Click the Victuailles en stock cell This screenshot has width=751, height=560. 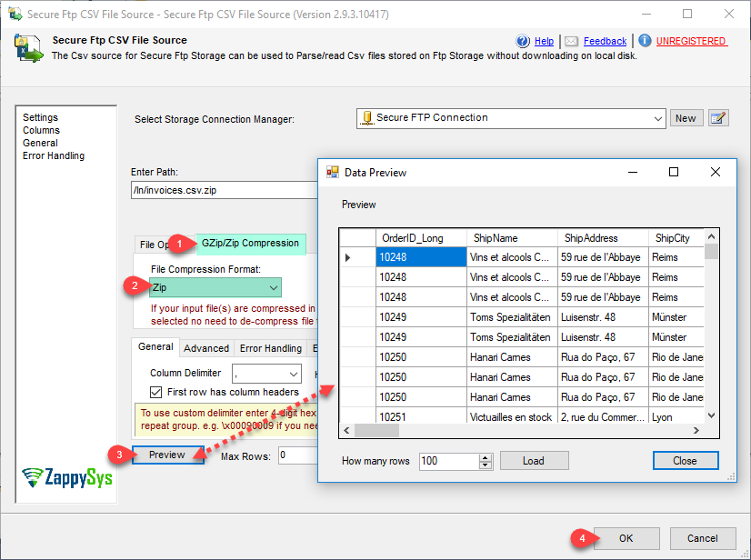tap(513, 416)
